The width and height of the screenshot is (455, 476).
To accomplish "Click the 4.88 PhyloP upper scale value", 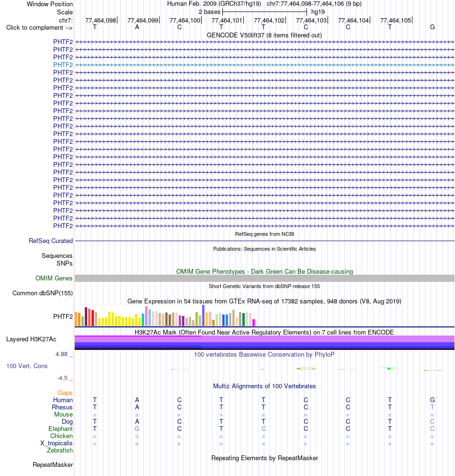I will pos(62,354).
